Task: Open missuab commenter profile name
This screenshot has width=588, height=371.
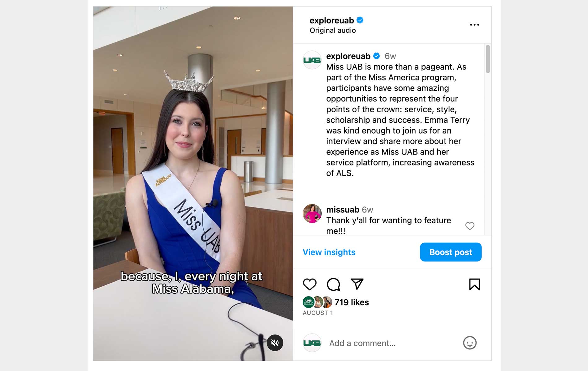Action: click(x=343, y=210)
